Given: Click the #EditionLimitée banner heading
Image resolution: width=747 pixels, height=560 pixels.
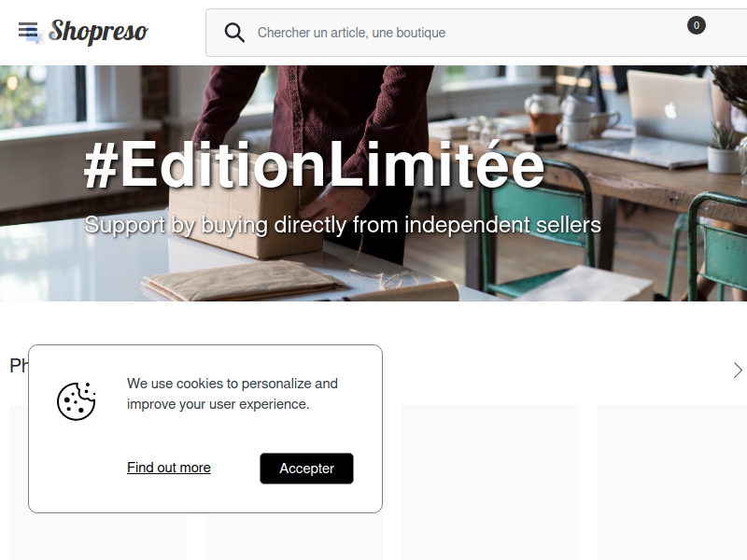Looking at the screenshot, I should (314, 165).
